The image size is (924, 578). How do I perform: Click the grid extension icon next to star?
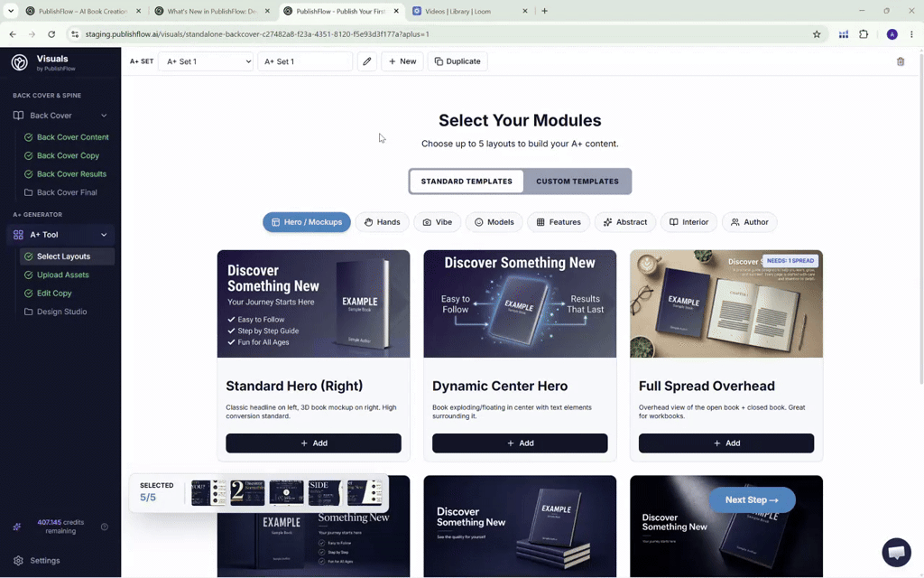click(844, 34)
